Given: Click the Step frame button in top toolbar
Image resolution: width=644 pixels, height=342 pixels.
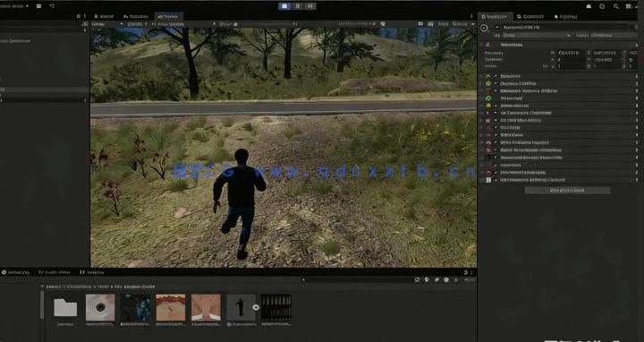Looking at the screenshot, I should tap(310, 6).
